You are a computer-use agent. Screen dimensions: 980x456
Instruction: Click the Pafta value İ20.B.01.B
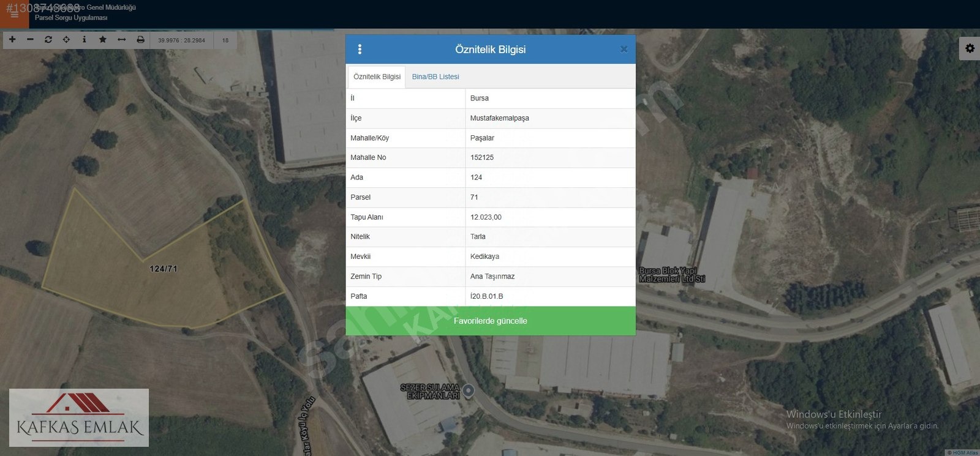(487, 296)
